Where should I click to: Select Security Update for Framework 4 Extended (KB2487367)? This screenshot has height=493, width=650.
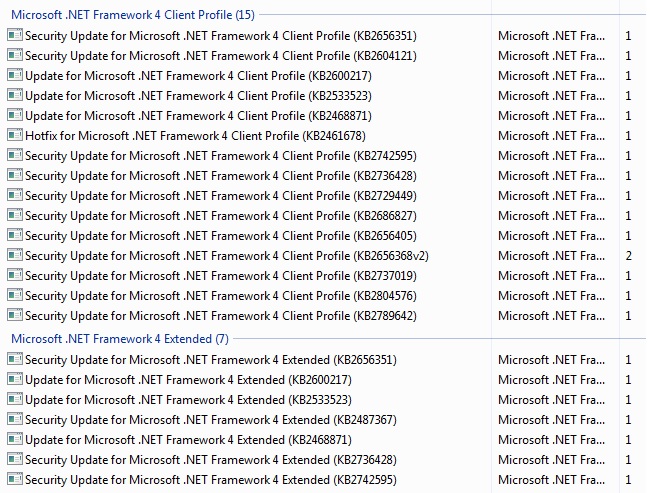point(211,420)
